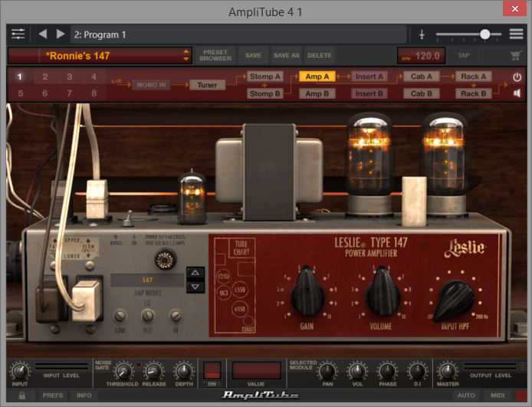Click the INPUT level knob

(20, 371)
